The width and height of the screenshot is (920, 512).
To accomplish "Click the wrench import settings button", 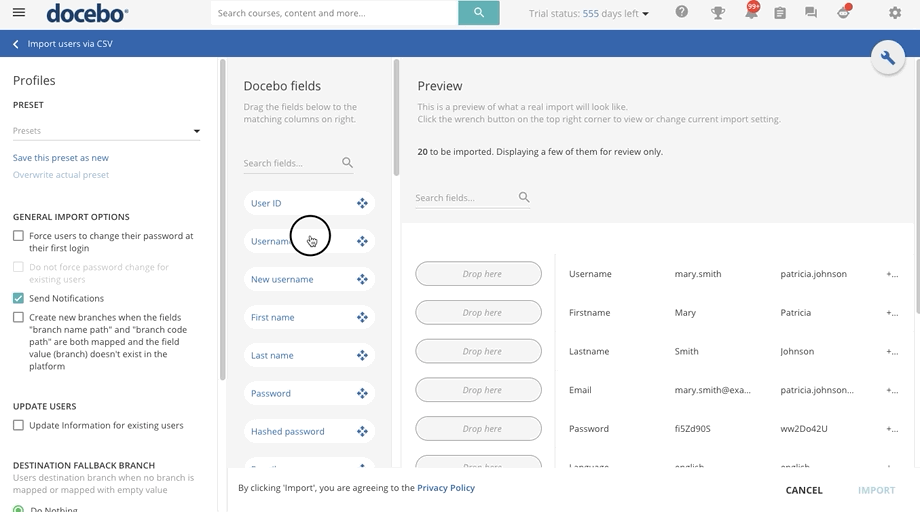I will point(887,58).
